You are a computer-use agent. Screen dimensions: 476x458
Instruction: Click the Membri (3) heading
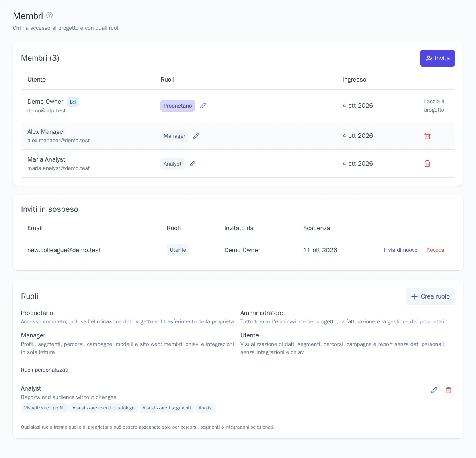40,58
